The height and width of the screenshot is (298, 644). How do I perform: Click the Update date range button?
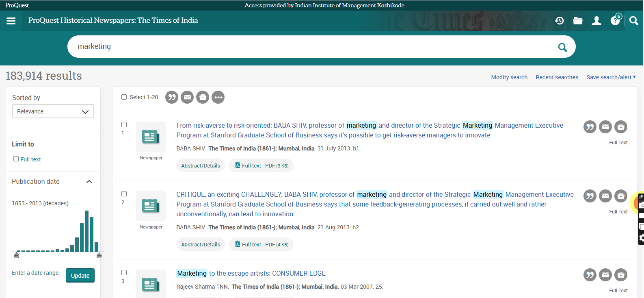pyautogui.click(x=80, y=276)
